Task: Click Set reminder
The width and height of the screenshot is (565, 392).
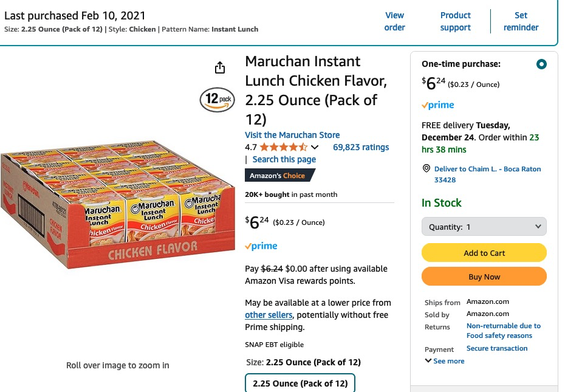Action: click(x=521, y=21)
